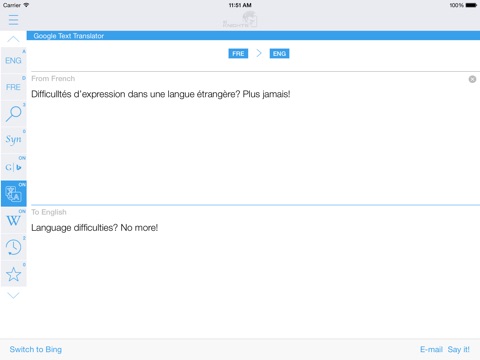Collapse sidebar with the up chevron
480x360 pixels.
click(x=13, y=39)
